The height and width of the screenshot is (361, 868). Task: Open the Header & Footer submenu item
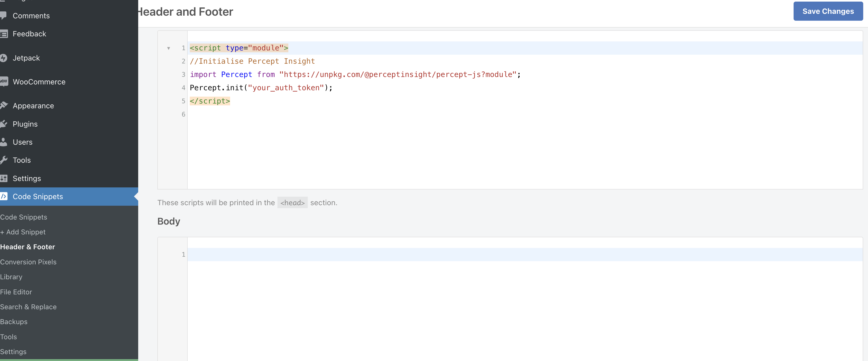[28, 247]
